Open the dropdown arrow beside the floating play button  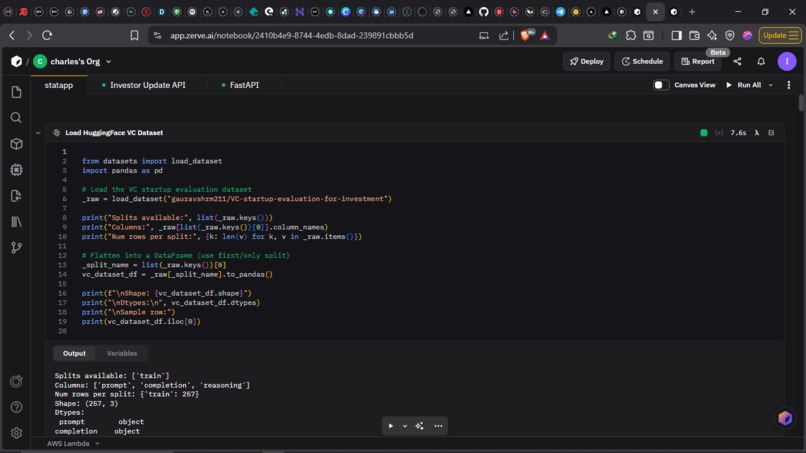pyautogui.click(x=405, y=426)
